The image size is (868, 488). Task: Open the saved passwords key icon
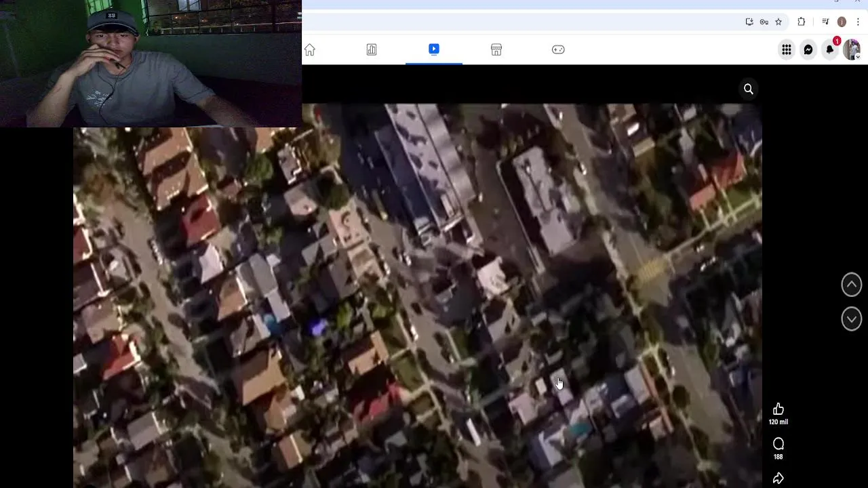(764, 22)
